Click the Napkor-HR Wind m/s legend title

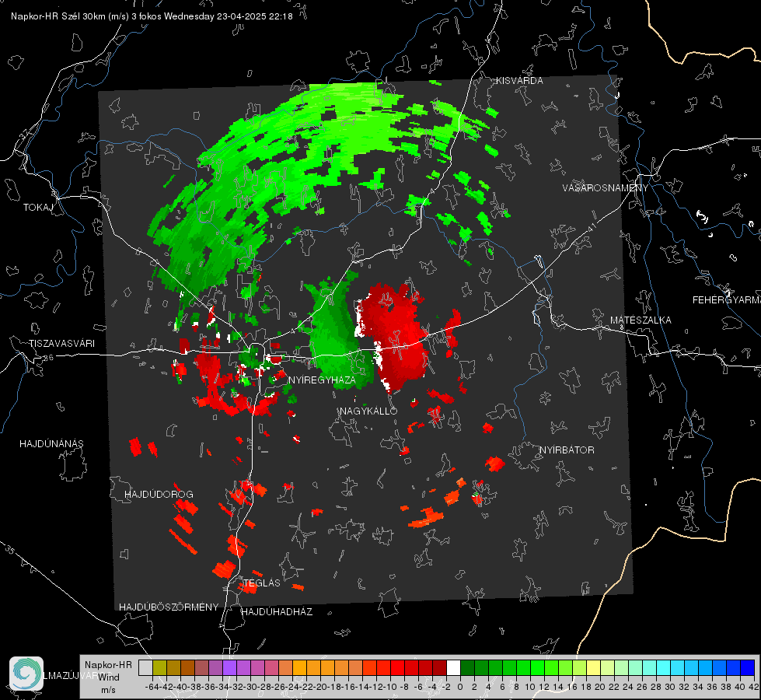click(108, 677)
